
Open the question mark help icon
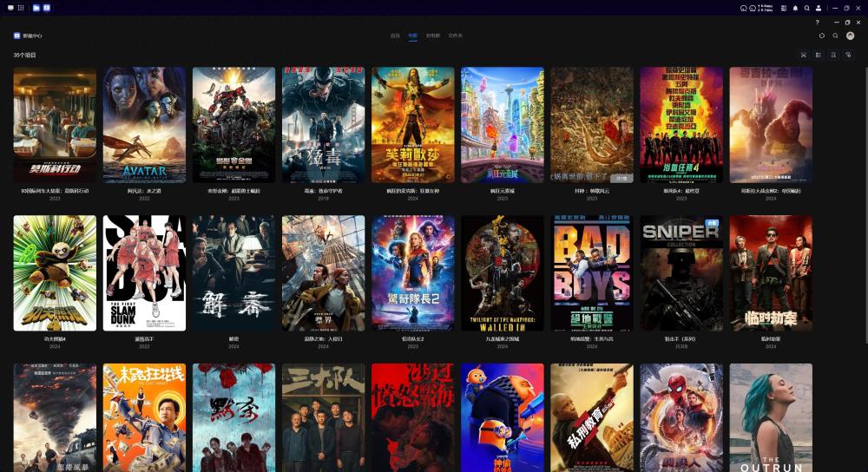click(x=817, y=23)
